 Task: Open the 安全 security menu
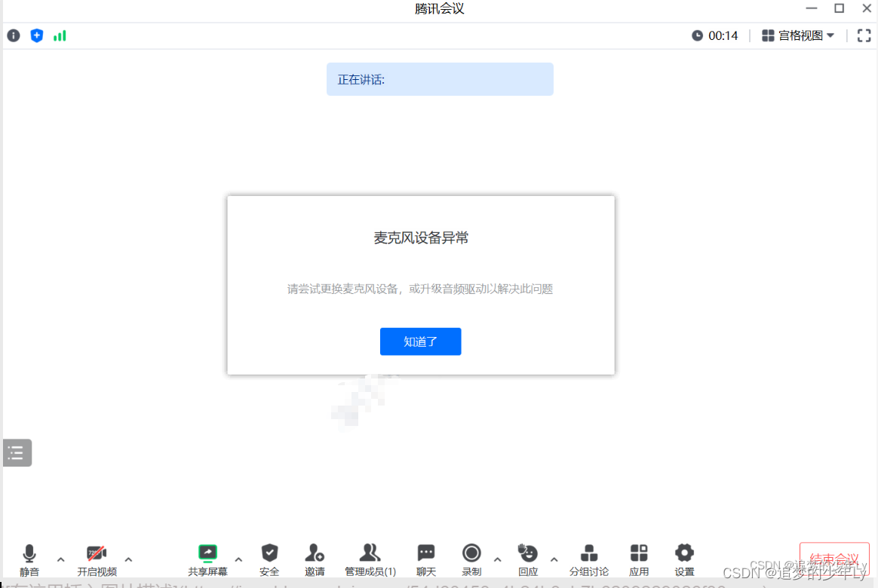[x=269, y=559]
